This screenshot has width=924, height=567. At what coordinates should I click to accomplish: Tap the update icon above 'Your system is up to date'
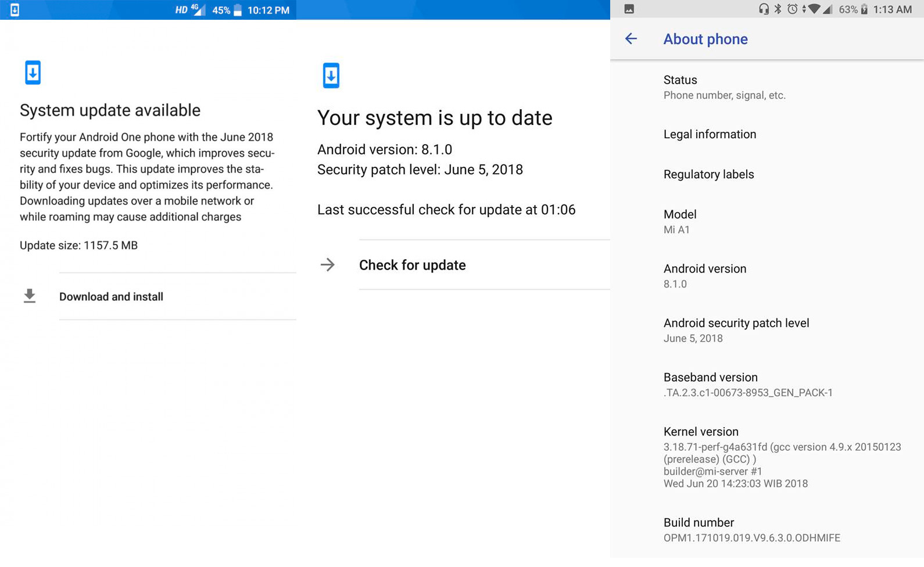(331, 76)
